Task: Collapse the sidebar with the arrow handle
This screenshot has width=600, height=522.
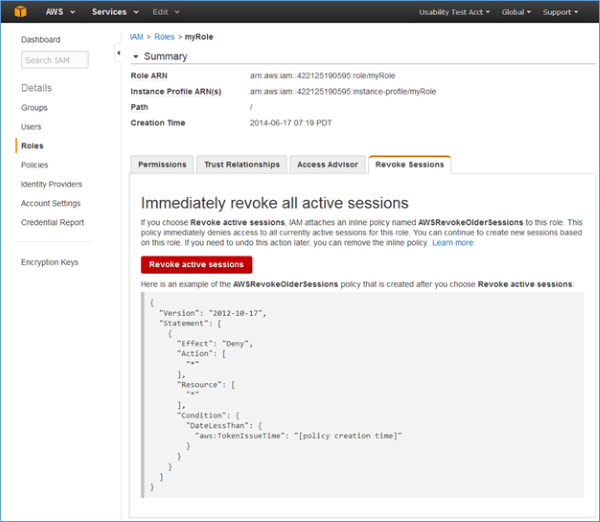Action: (x=118, y=53)
